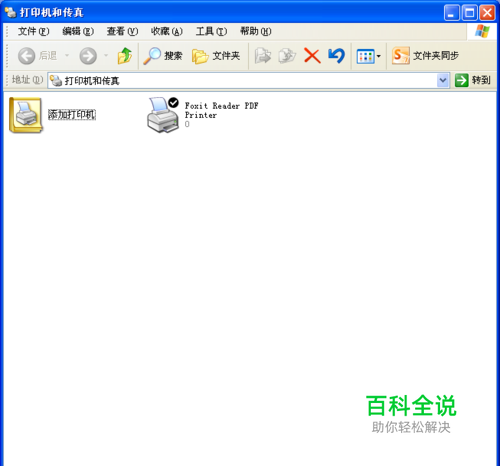
Task: Click the Folder Sync (文件夹同步) button
Action: [425, 56]
